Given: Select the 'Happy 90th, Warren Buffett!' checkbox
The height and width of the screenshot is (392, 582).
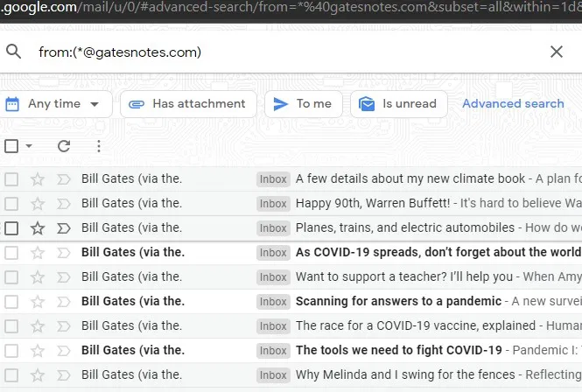Looking at the screenshot, I should [11, 204].
